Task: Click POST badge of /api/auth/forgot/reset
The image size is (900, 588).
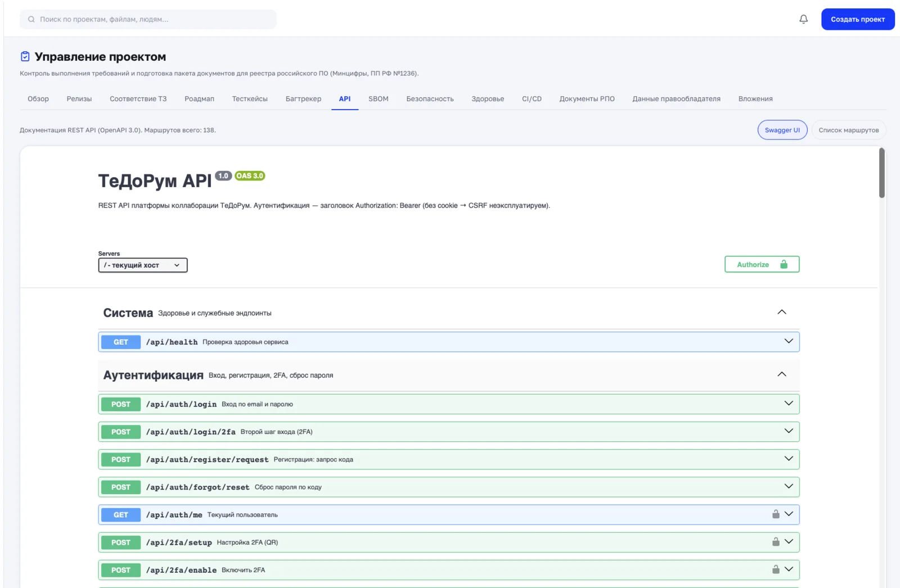Action: pyautogui.click(x=121, y=487)
